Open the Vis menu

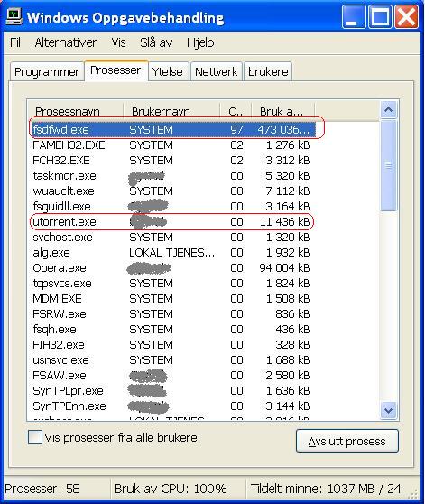tap(118, 42)
